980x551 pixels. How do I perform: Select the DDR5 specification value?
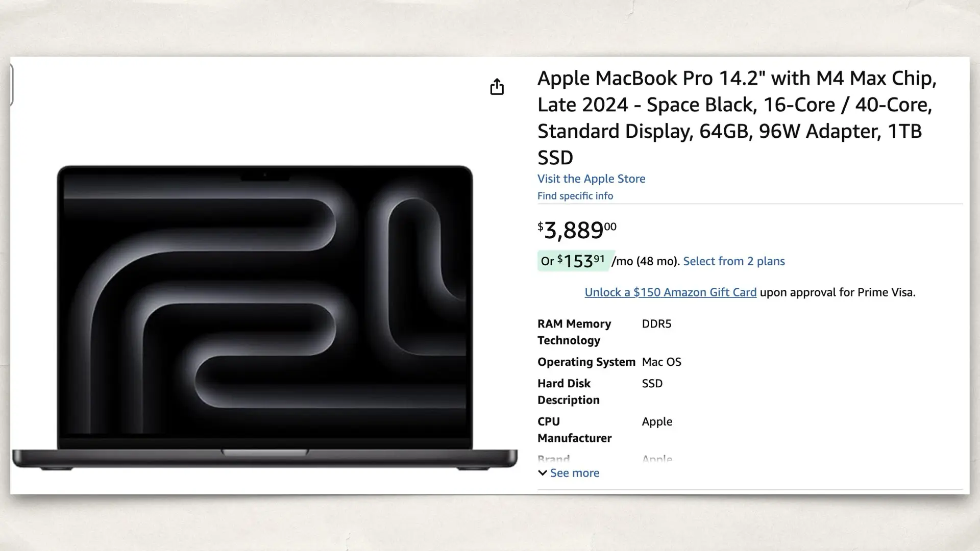(656, 323)
